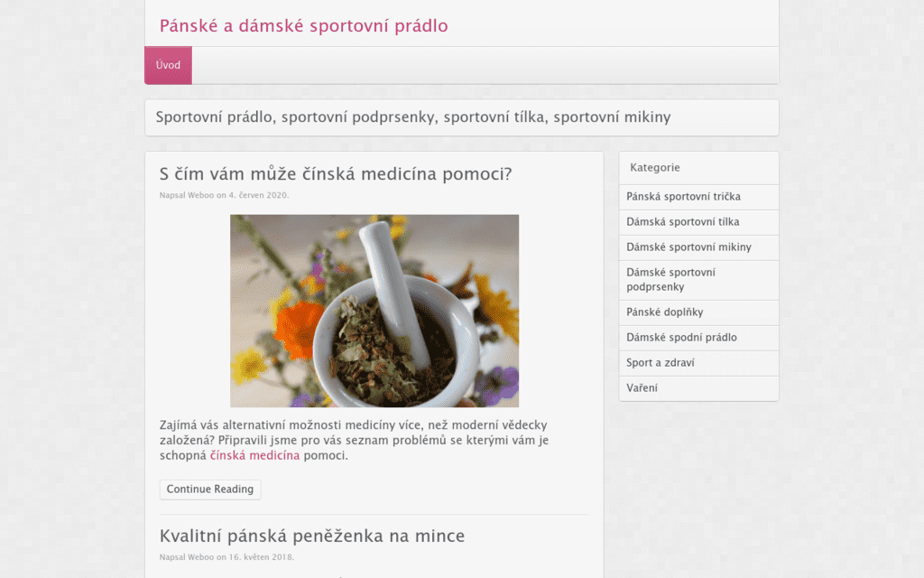This screenshot has height=578, width=924.
Task: Open the Dámské sportovní podprsenky category
Action: click(670, 280)
